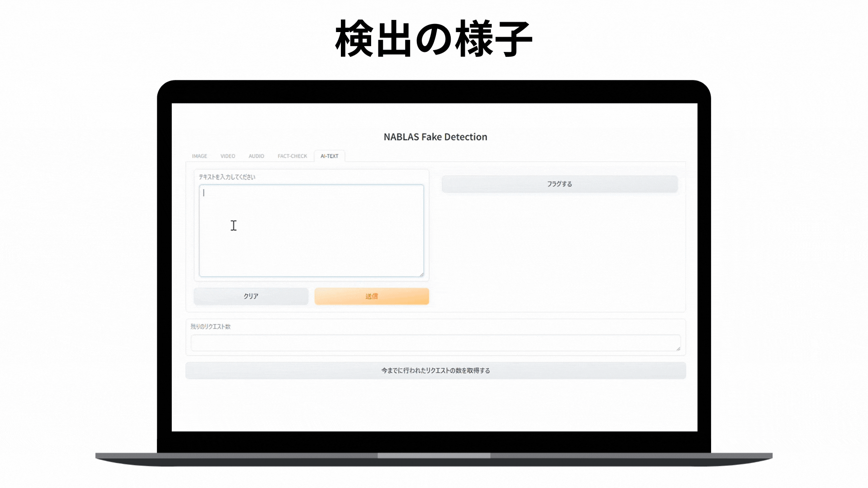868x488 pixels.
Task: Submit text with the 送信 button
Action: tap(372, 296)
